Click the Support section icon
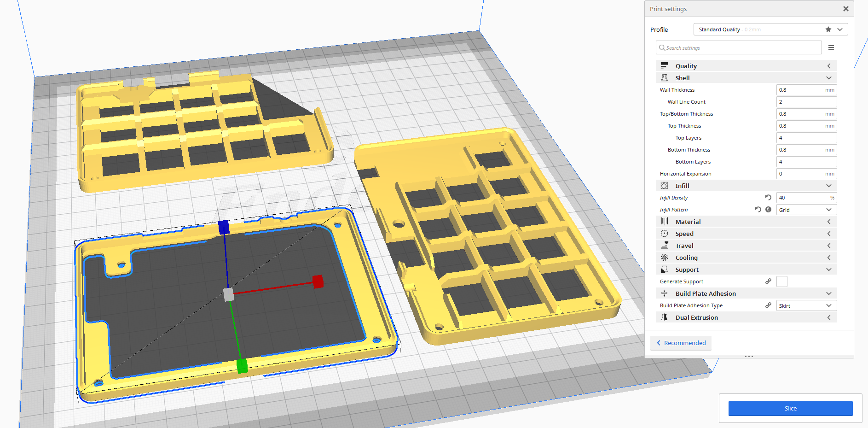Viewport: 868px width, 428px height. 665,269
